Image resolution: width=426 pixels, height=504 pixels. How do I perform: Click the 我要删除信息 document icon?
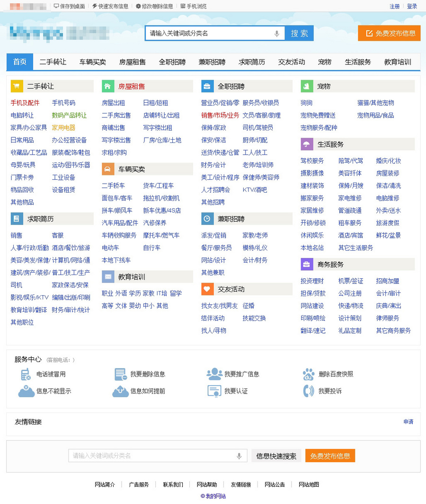coord(121,374)
